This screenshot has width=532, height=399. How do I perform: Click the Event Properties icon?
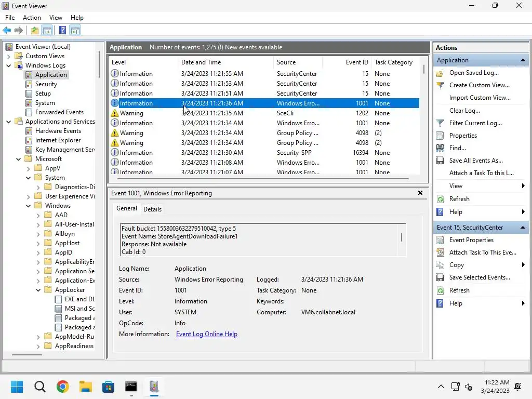point(440,240)
